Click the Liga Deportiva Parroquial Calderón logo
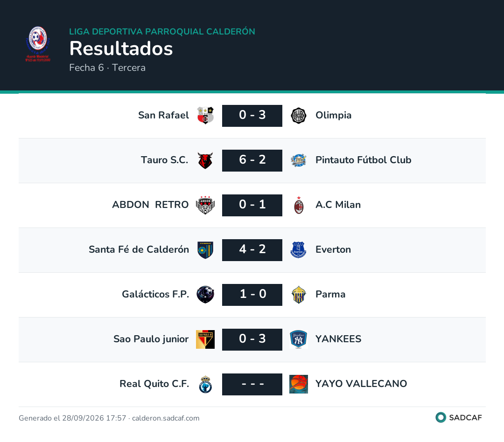Screen dimensions: 504x442 (38, 44)
